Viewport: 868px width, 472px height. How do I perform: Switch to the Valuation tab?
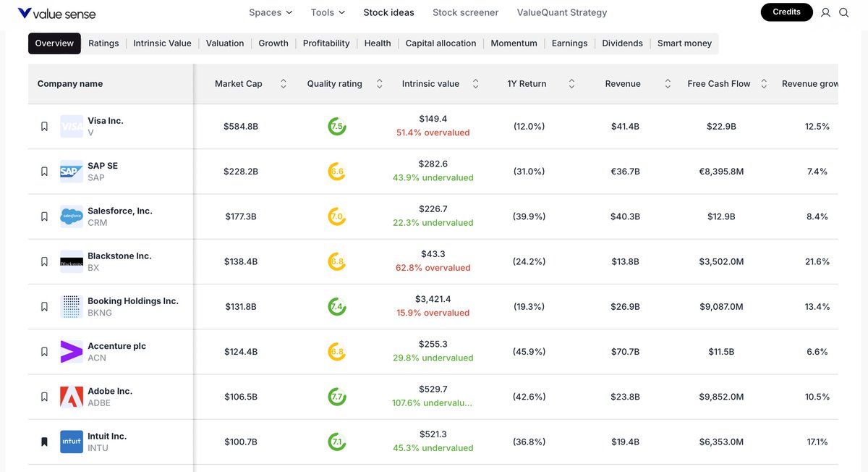coord(225,43)
